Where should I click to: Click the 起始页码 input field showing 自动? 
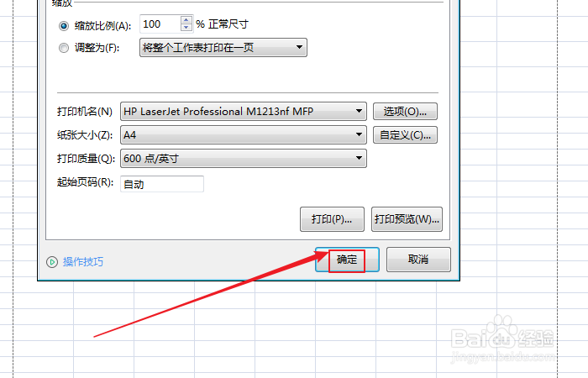point(162,184)
